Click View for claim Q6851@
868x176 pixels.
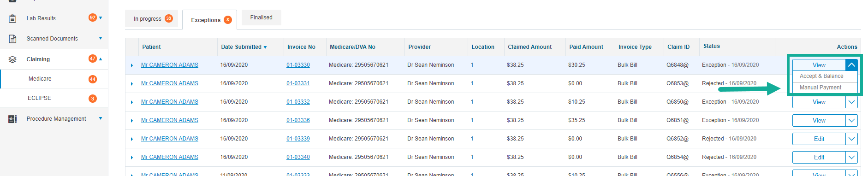click(819, 121)
